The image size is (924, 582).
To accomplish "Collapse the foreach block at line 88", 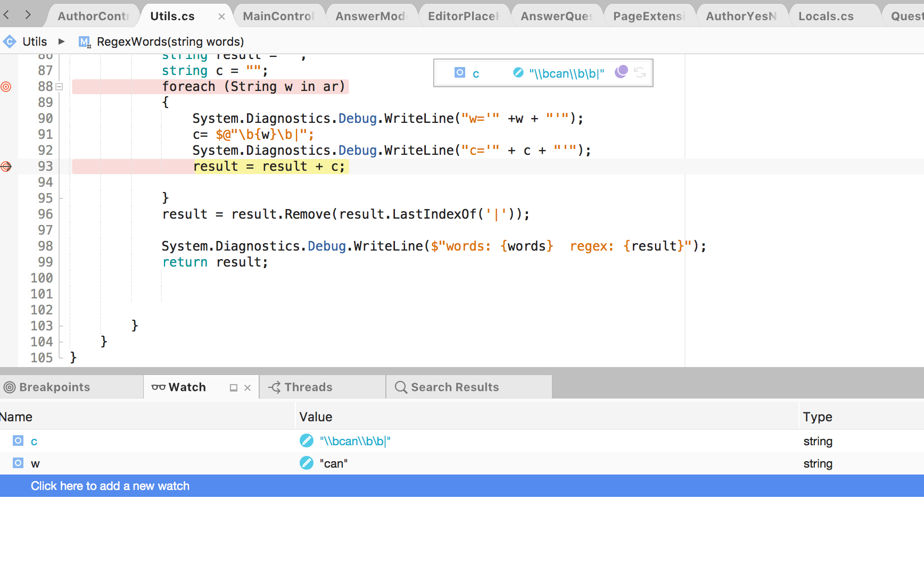I will (60, 87).
